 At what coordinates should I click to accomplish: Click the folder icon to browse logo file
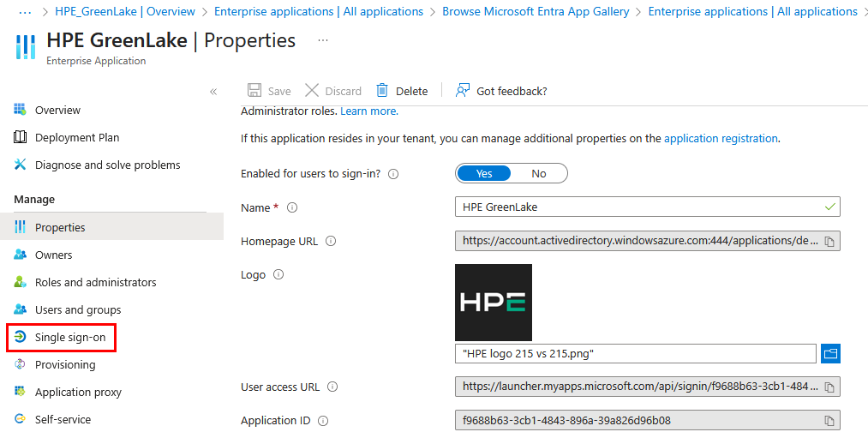[x=830, y=353]
